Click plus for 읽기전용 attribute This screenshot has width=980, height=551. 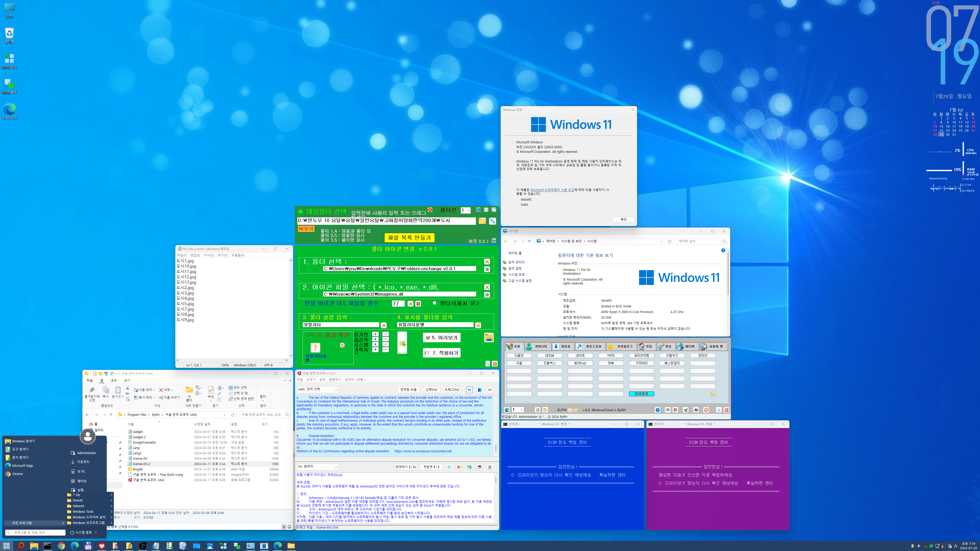tap(375, 334)
